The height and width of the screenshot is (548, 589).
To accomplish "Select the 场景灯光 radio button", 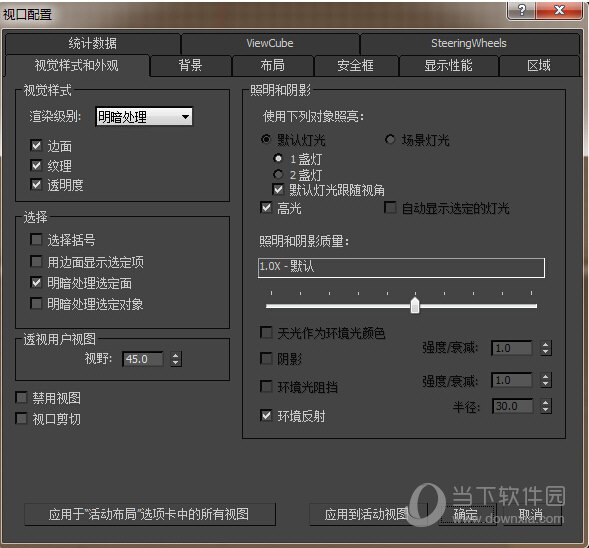I will pos(390,139).
